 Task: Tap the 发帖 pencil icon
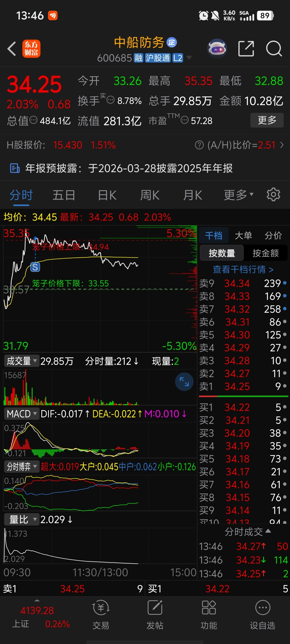coord(155,608)
